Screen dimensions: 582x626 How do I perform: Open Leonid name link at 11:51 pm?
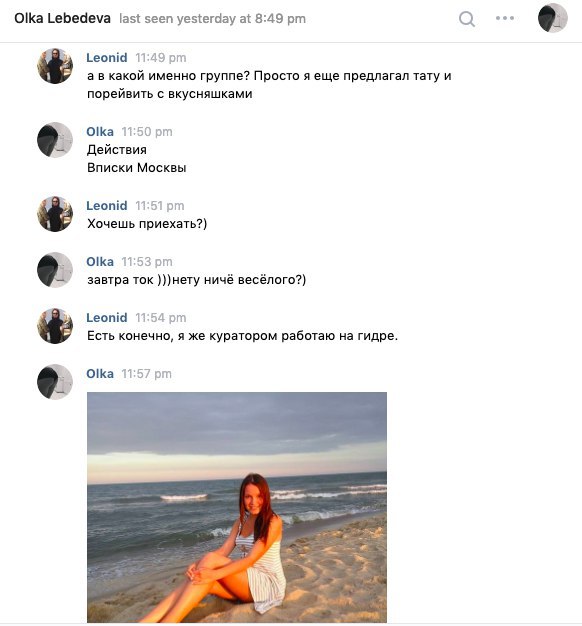tap(107, 205)
